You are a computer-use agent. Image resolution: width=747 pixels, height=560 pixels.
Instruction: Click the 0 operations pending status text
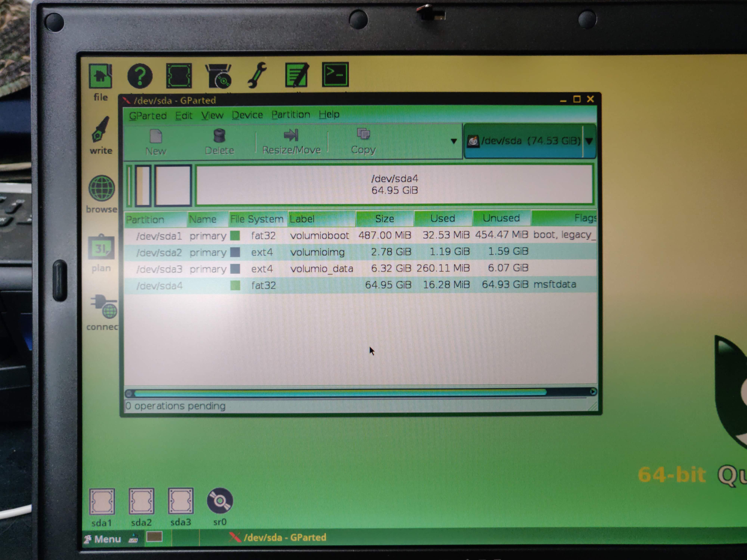[175, 406]
